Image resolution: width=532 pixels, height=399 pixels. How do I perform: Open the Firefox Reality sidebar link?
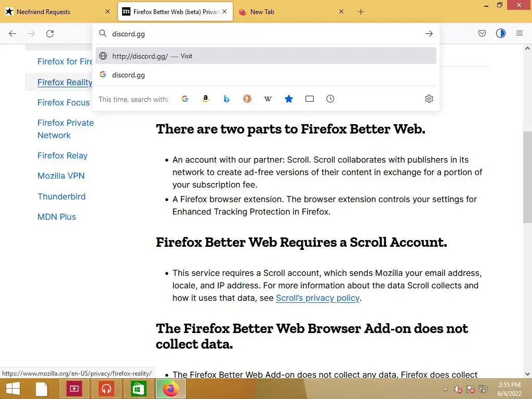pyautogui.click(x=65, y=82)
